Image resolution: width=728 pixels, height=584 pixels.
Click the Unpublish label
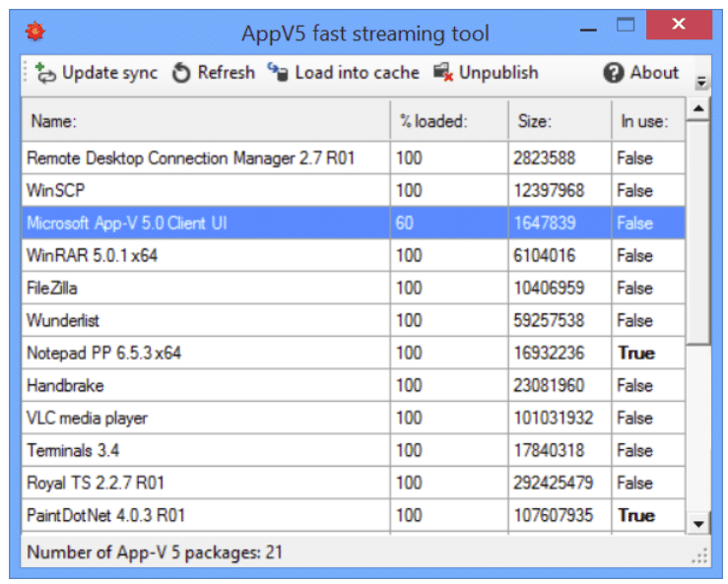click(498, 73)
